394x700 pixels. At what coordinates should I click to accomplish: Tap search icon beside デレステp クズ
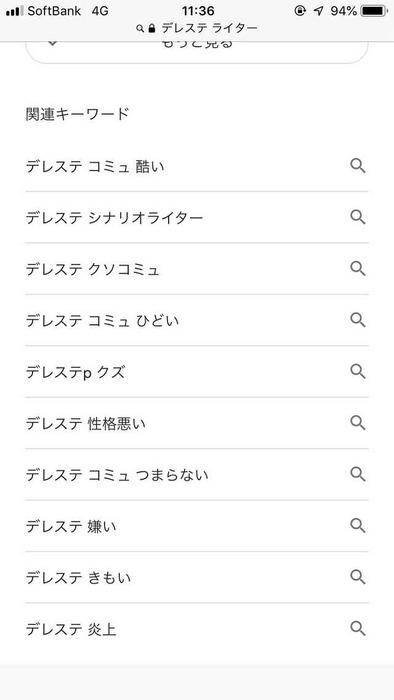357,371
